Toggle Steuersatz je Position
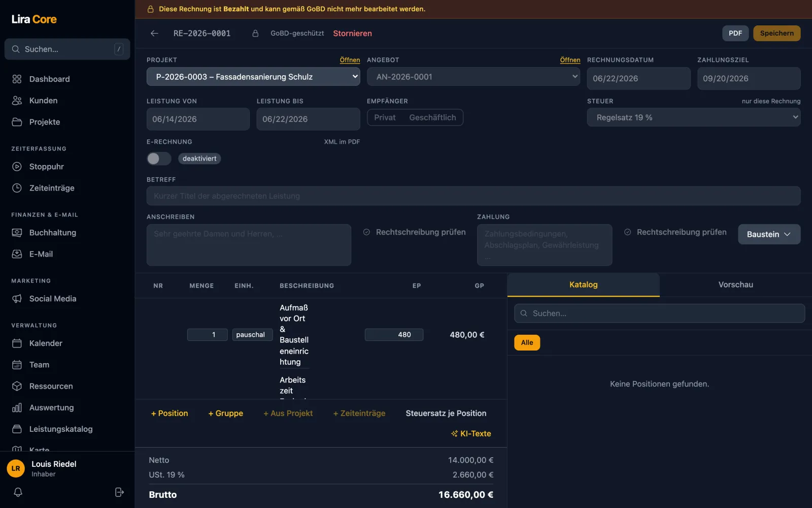812x508 pixels. pyautogui.click(x=446, y=414)
